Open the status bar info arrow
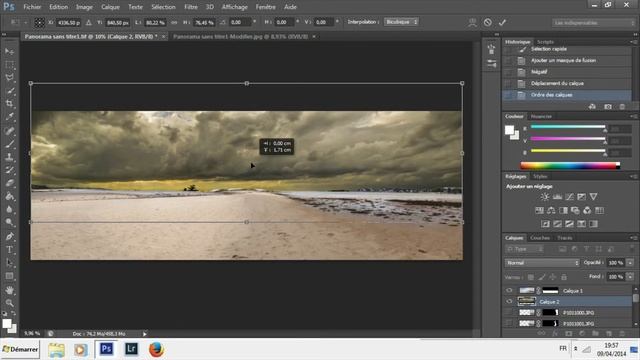640x360 pixels. pyautogui.click(x=144, y=334)
